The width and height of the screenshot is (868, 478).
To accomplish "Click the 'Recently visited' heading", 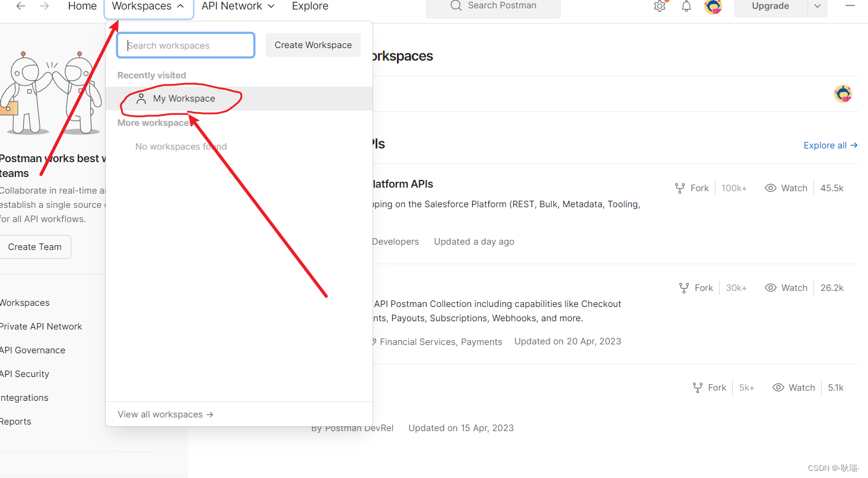I will [x=152, y=75].
